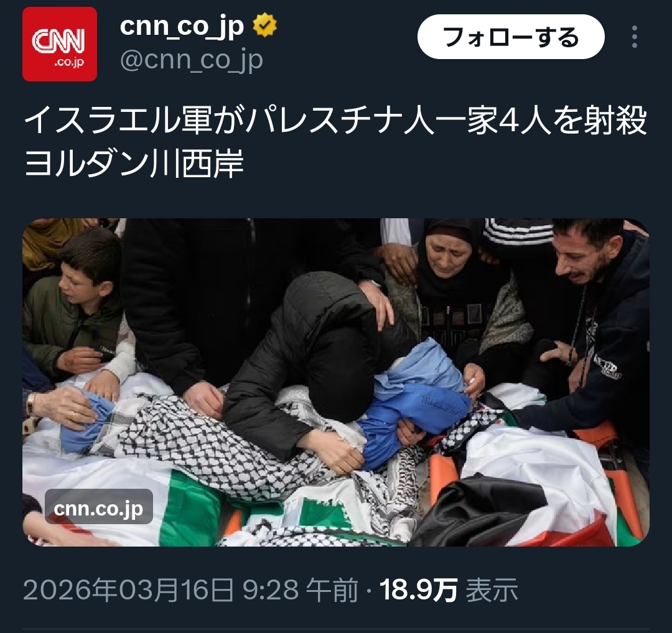Open the CNN.co.jp profile avatar
The image size is (672, 633).
60,44
